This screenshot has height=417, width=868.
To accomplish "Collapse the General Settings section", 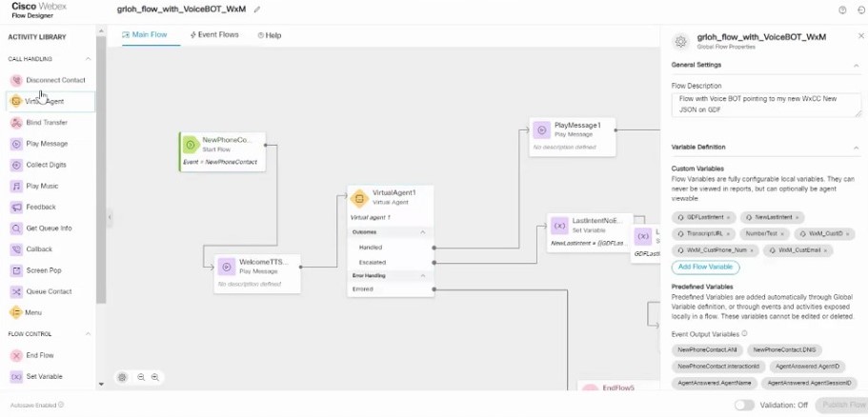I will point(856,65).
